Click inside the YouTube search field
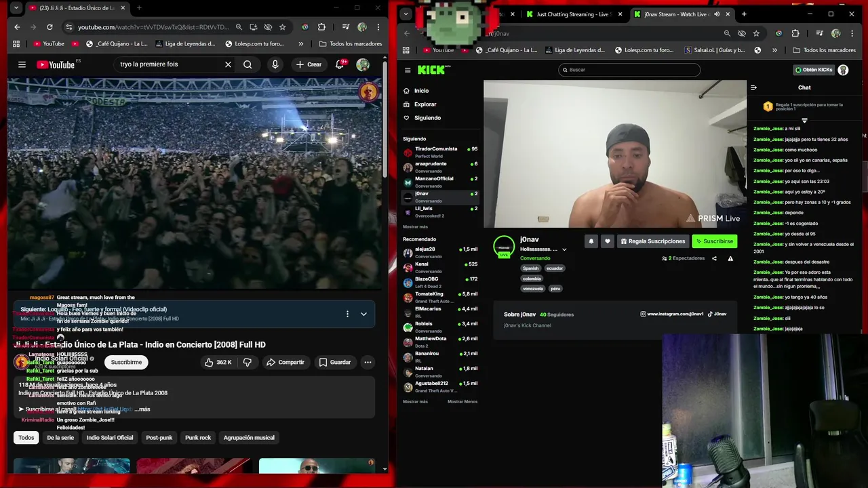This screenshot has width=868, height=488. tap(170, 64)
